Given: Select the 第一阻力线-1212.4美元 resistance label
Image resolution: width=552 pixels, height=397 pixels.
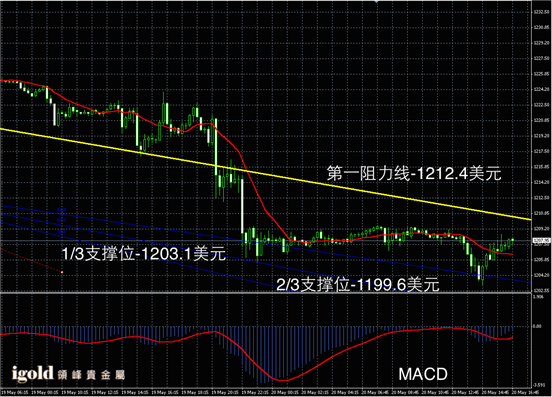Looking at the screenshot, I should tap(414, 173).
